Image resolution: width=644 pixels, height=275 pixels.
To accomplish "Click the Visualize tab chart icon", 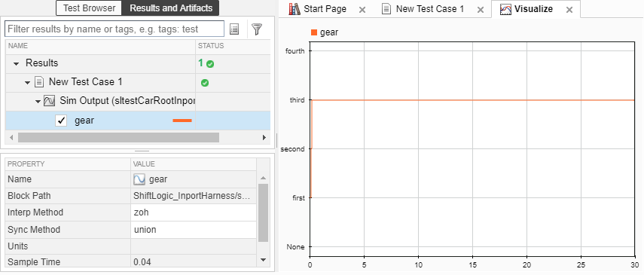I will (x=505, y=9).
